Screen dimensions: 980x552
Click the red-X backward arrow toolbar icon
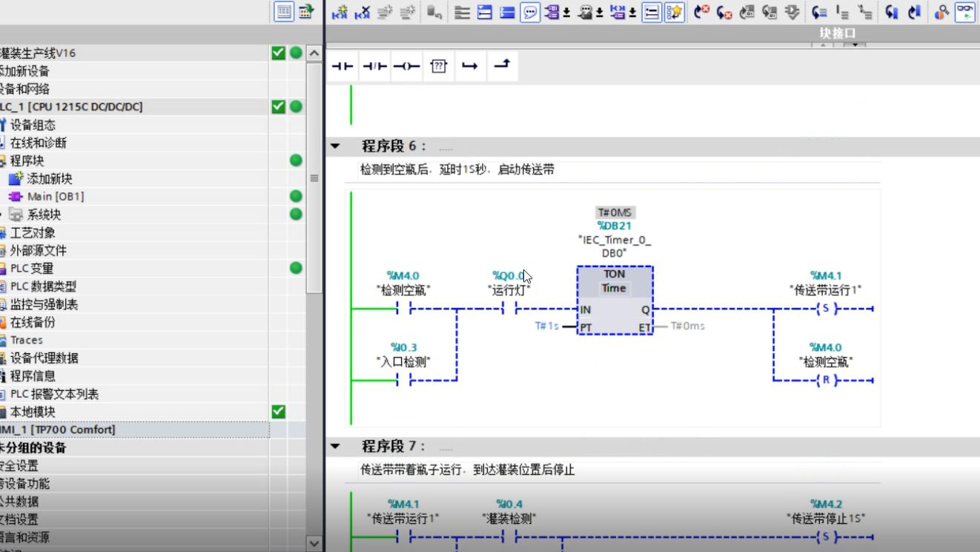pyautogui.click(x=724, y=12)
